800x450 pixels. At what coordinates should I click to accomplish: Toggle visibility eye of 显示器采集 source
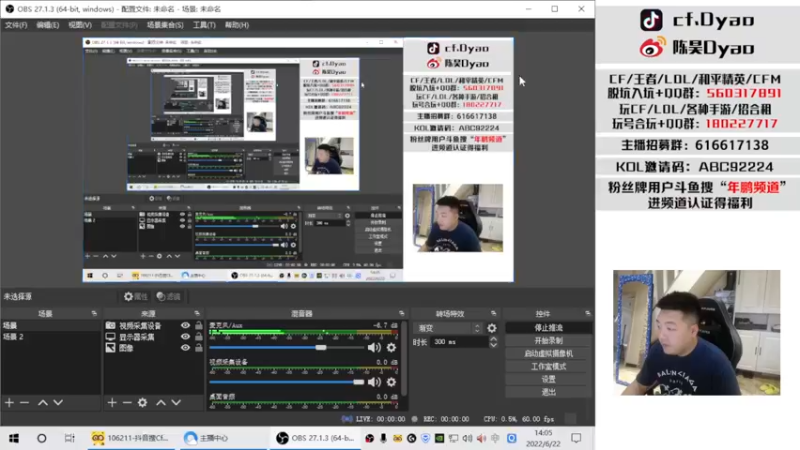point(185,337)
